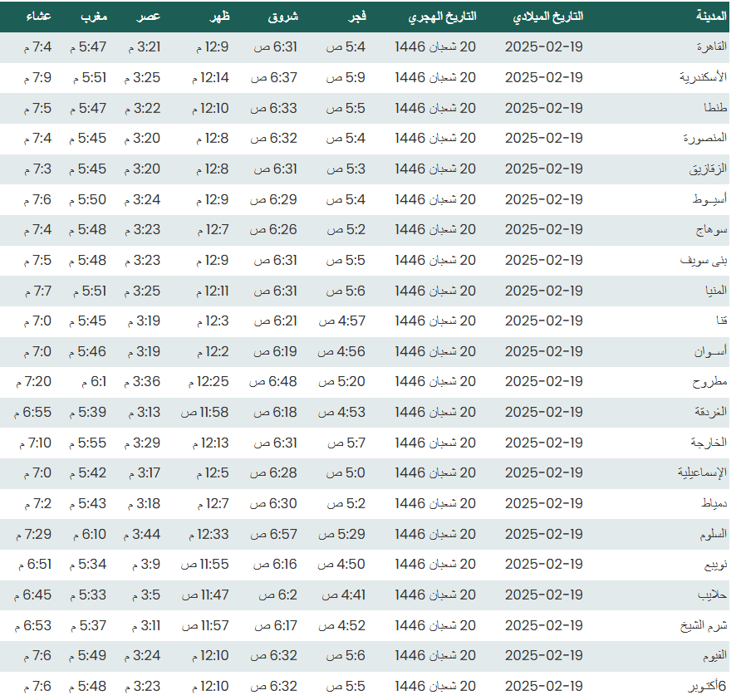Select the الزقازيق city cell

pos(708,169)
